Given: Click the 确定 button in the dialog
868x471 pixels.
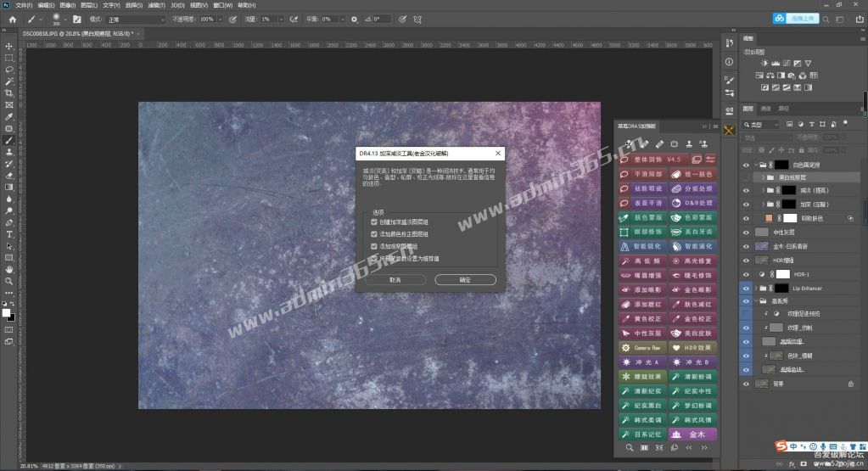Looking at the screenshot, I should click(x=465, y=280).
